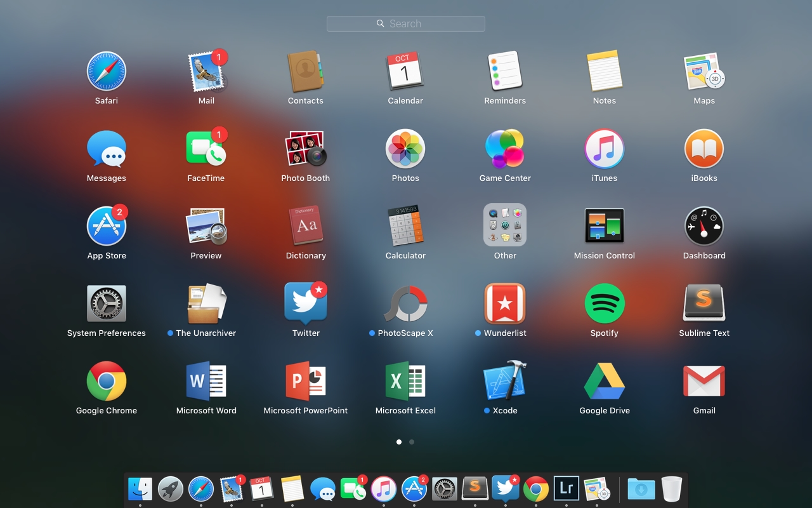Launch the Preview app
Image resolution: width=812 pixels, height=508 pixels.
206,227
